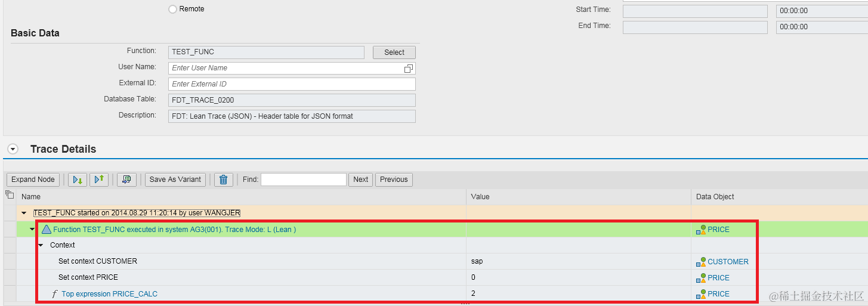The width and height of the screenshot is (868, 306).
Task: Click the expand all nodes arrow-down icon
Action: [x=78, y=180]
